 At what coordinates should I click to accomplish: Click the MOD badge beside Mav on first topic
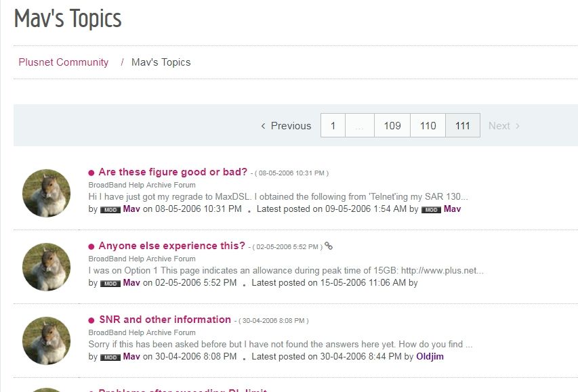click(x=110, y=209)
